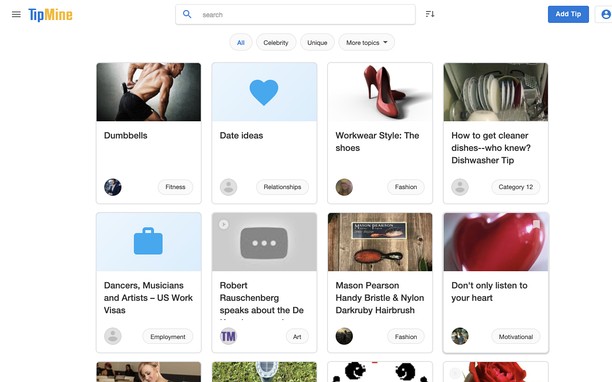Click the blue heart icon on Date ideas

264,92
